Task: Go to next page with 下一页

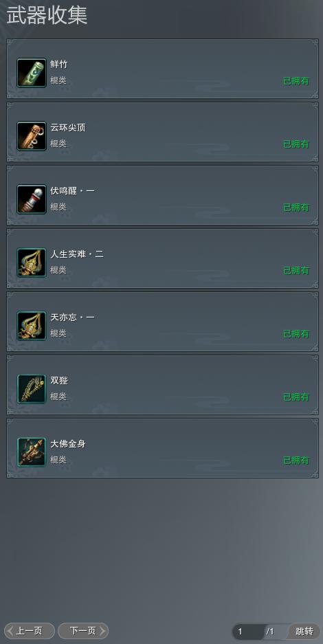Action: tap(83, 631)
